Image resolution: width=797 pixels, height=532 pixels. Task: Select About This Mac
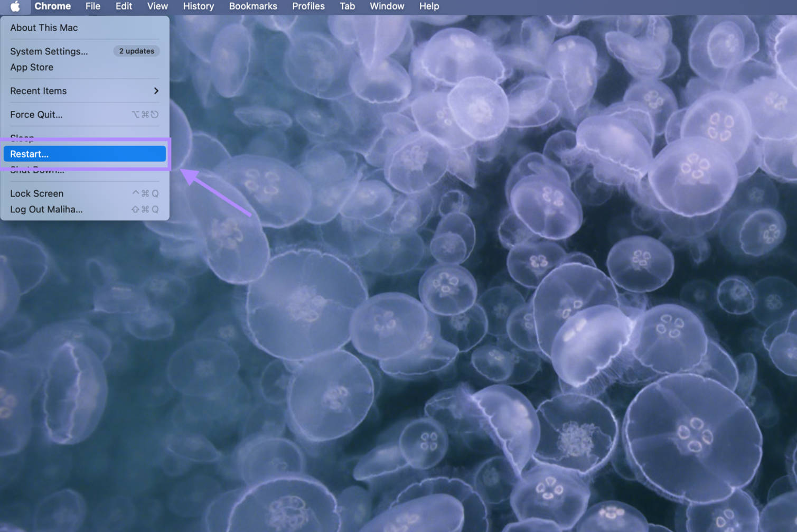(x=85, y=28)
